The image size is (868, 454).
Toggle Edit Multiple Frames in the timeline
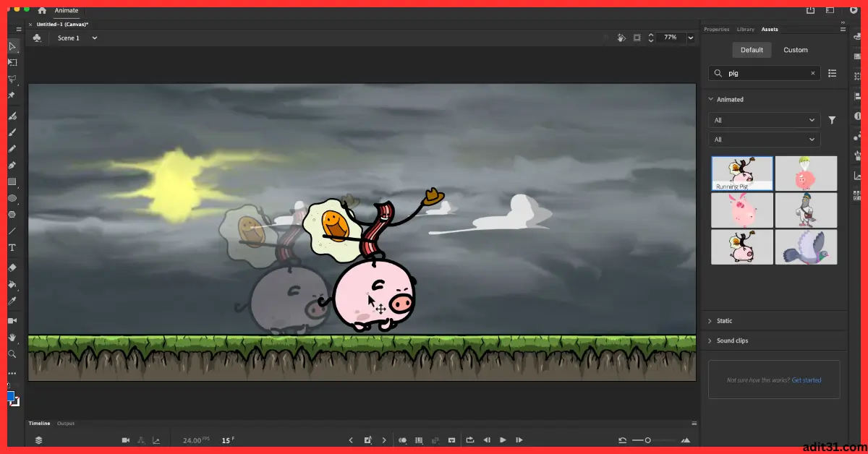point(419,440)
